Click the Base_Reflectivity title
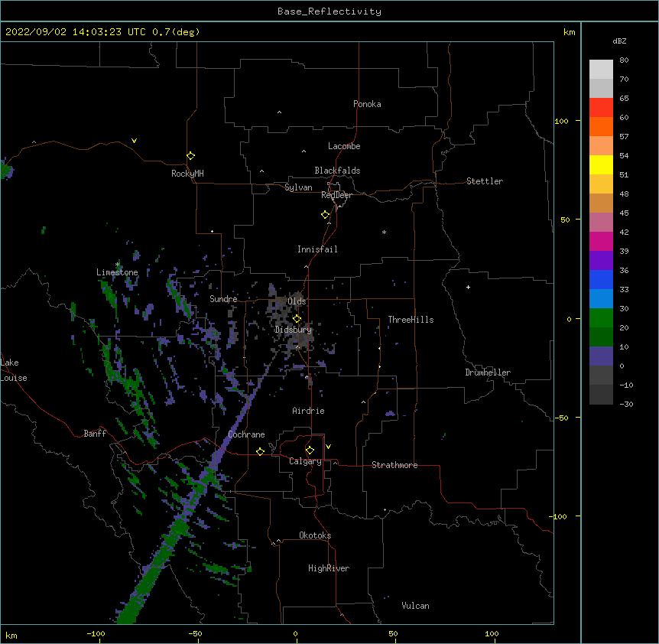Image resolution: width=659 pixels, height=644 pixels. pyautogui.click(x=329, y=11)
